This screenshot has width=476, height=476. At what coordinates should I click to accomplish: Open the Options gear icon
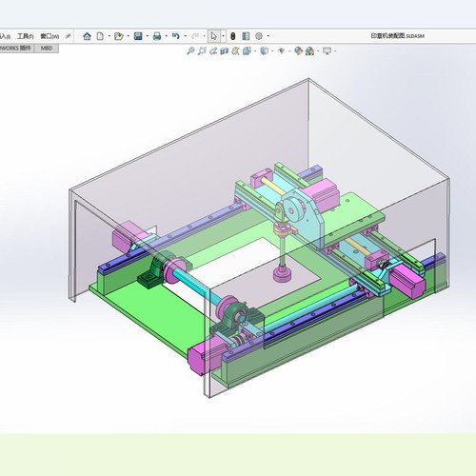point(259,36)
